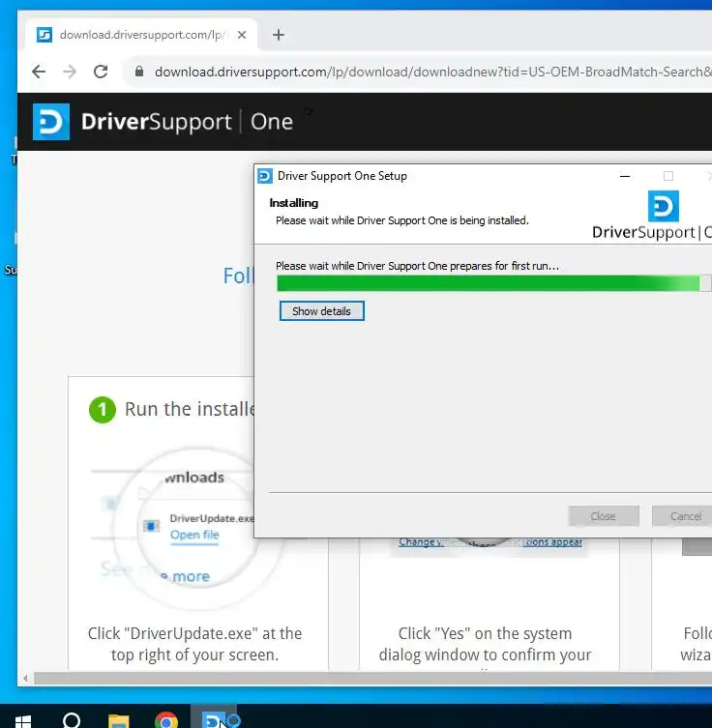The height and width of the screenshot is (728, 712).
Task: Click the grayed-out Cancel button
Action: (682, 516)
